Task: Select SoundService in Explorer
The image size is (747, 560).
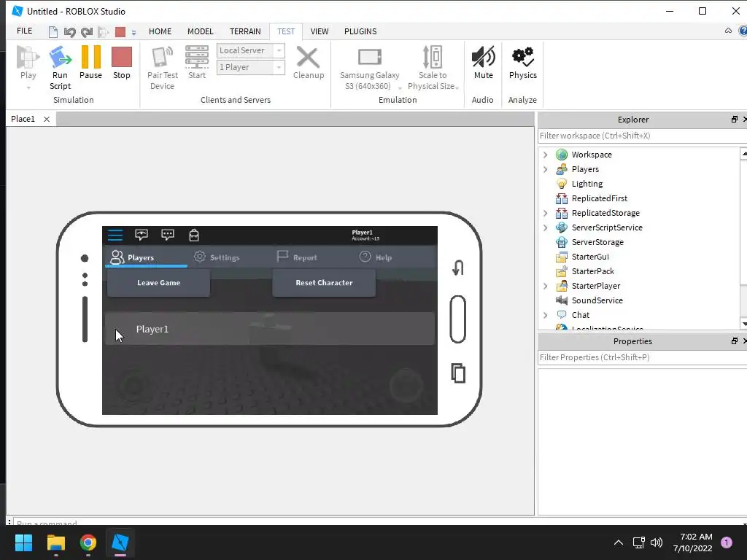Action: pyautogui.click(x=597, y=300)
